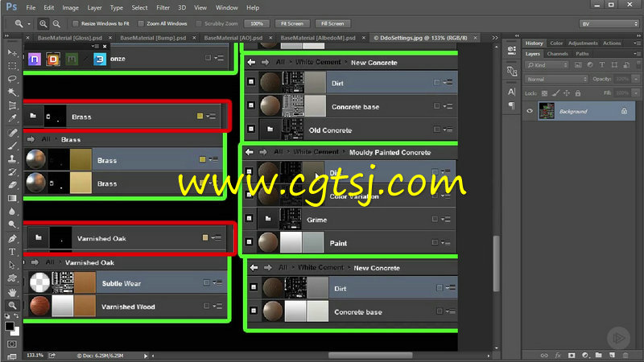Open the Fill slider dropdown arrow
Screen dimensions: 644x362
coord(636,93)
